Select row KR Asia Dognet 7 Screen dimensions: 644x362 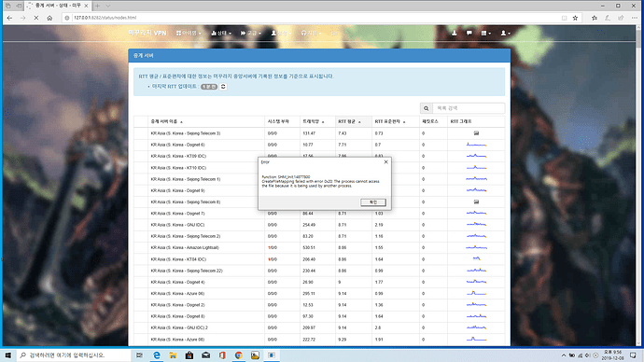click(x=319, y=214)
